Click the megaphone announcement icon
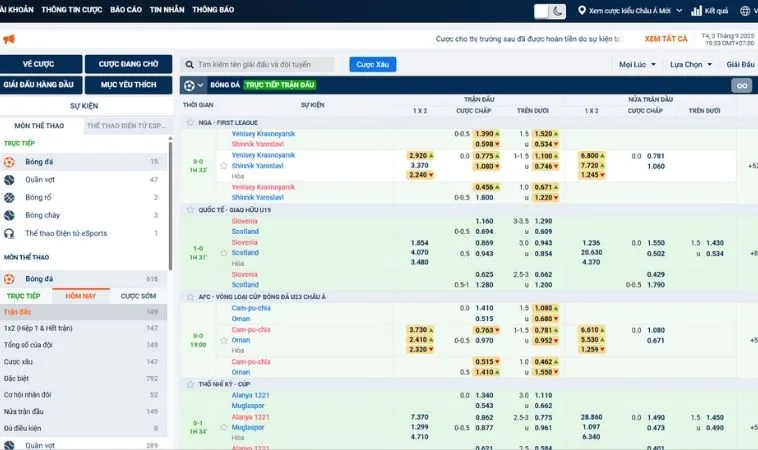The height and width of the screenshot is (450, 758). (x=8, y=39)
